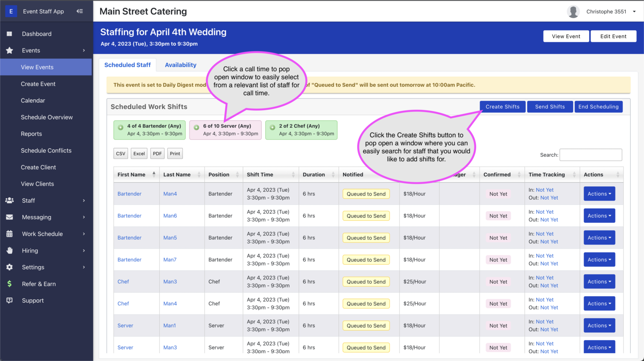Switch to the Availability tab

180,65
